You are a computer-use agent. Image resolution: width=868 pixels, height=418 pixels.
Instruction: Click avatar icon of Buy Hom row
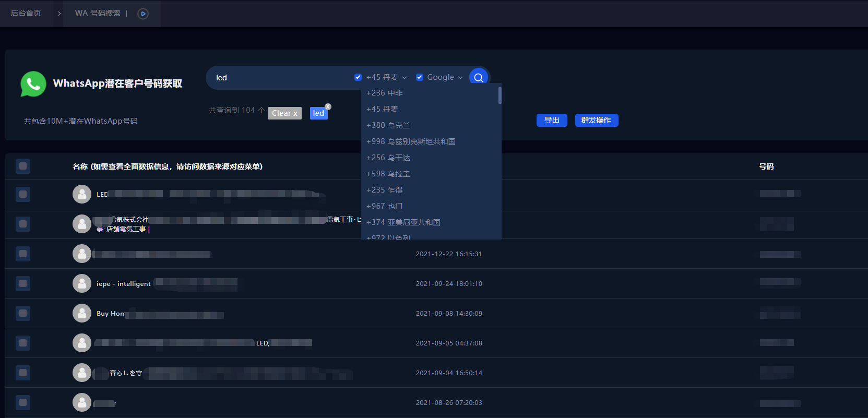(x=82, y=313)
